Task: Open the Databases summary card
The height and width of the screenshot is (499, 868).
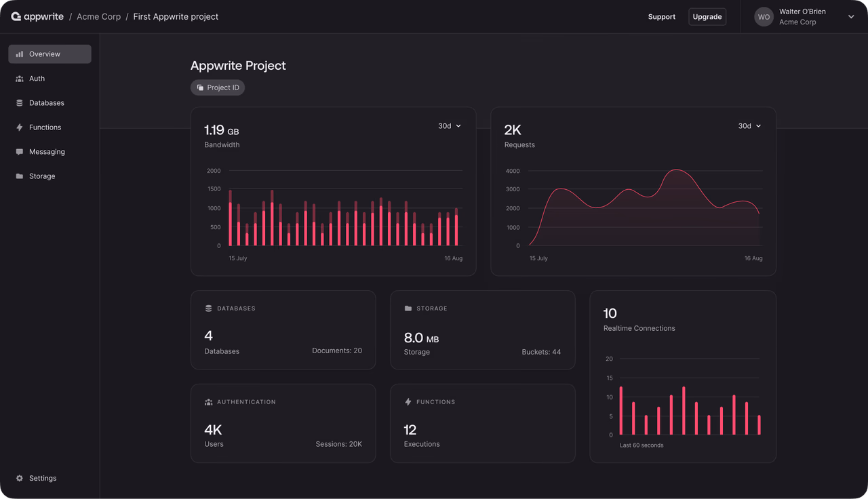Action: [x=283, y=330]
